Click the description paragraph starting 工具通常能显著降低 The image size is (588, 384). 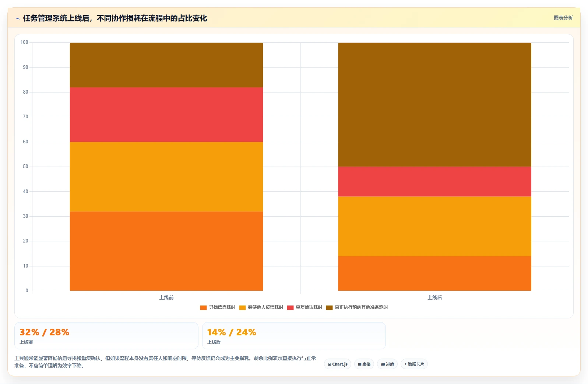tap(165, 362)
